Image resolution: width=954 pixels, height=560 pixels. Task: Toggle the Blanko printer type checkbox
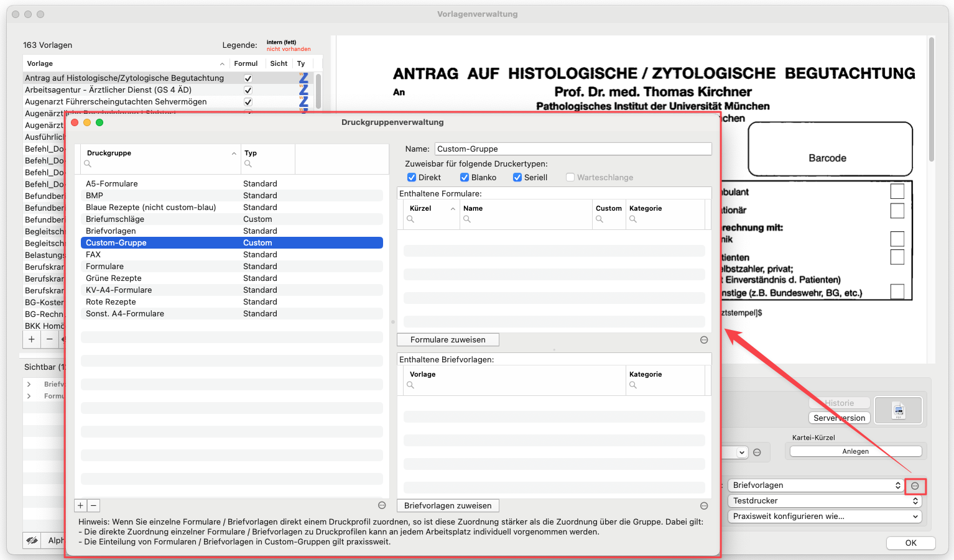pyautogui.click(x=465, y=178)
